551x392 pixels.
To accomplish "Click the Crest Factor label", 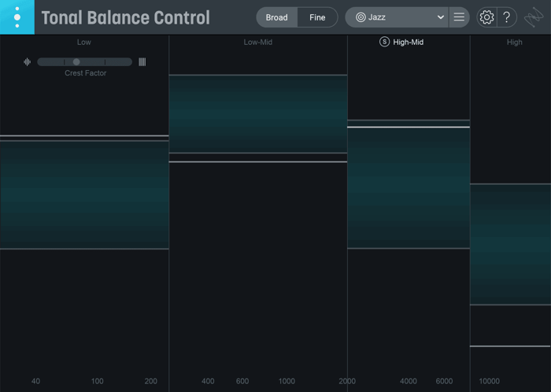I will pyautogui.click(x=85, y=73).
